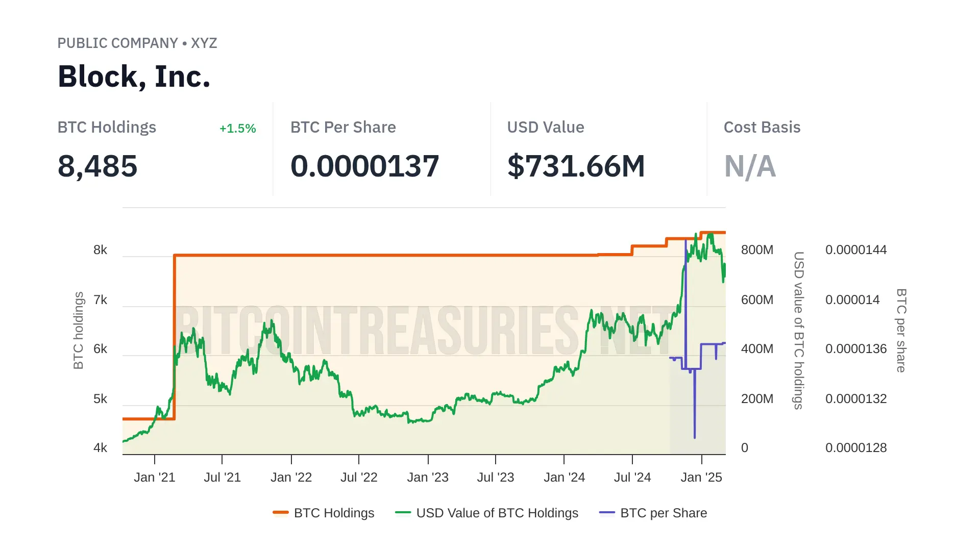Click the Jan '25 x-axis tick label
Image resolution: width=980 pixels, height=551 pixels.
click(701, 477)
